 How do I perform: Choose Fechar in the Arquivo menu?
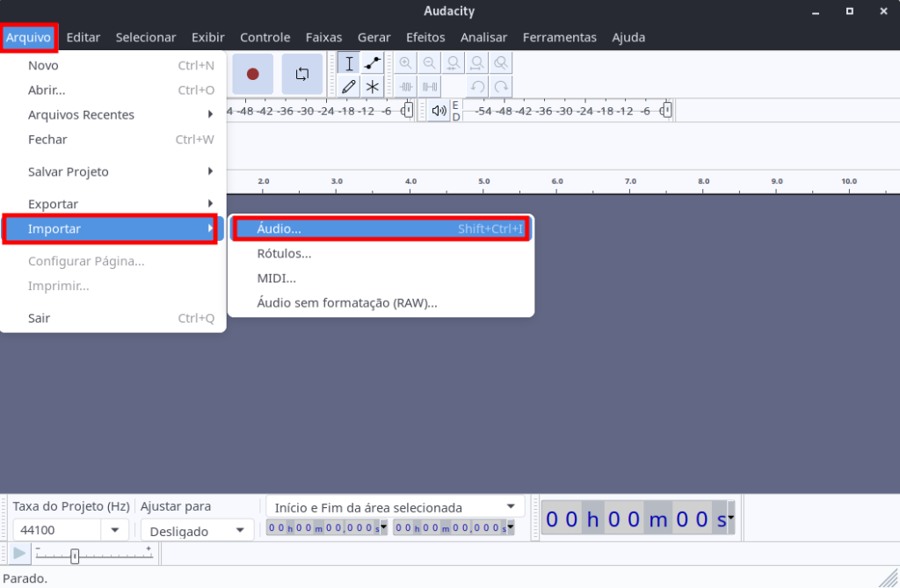click(113, 140)
